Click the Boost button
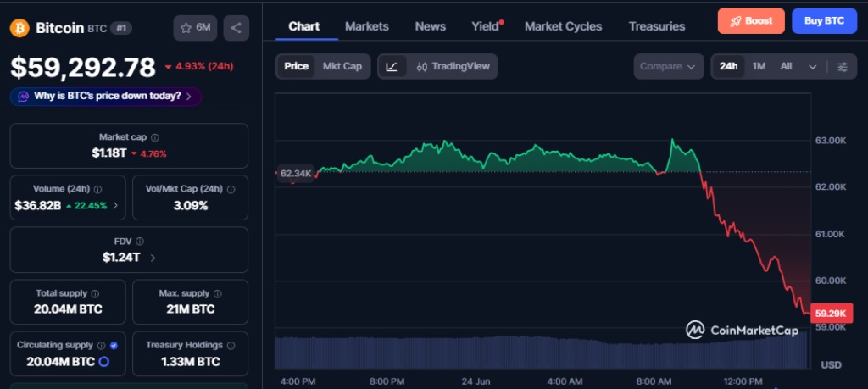Image resolution: width=868 pixels, height=389 pixels. coord(751,21)
